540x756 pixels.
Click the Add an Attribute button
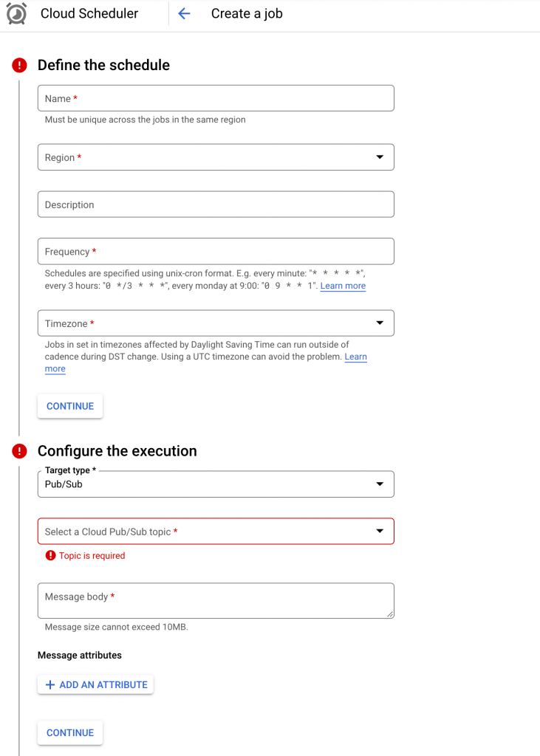[x=96, y=685]
